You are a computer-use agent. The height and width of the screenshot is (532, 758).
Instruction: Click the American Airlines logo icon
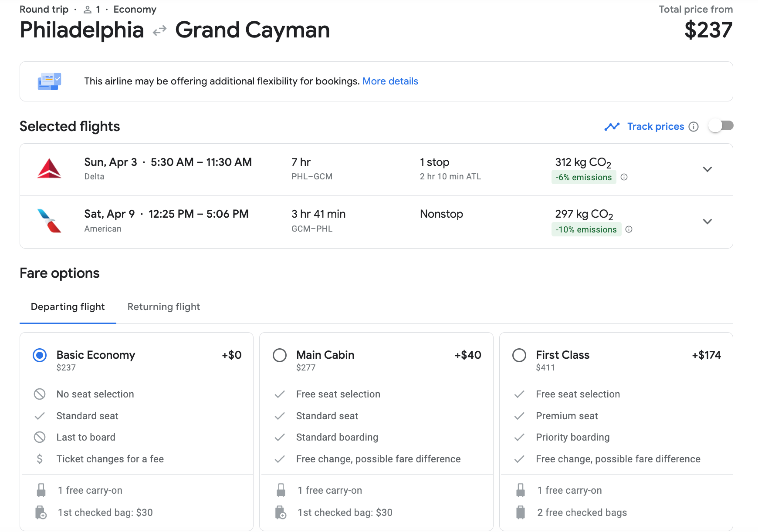(x=49, y=221)
